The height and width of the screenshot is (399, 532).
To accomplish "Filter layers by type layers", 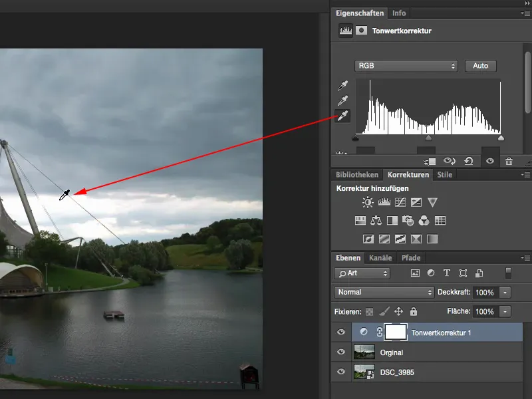I will coord(447,273).
